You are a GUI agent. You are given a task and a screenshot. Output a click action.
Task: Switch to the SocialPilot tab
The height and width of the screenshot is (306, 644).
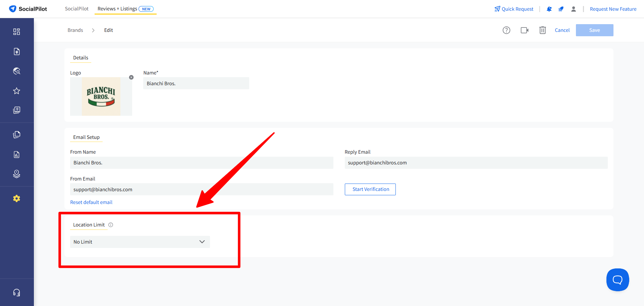[x=77, y=9]
